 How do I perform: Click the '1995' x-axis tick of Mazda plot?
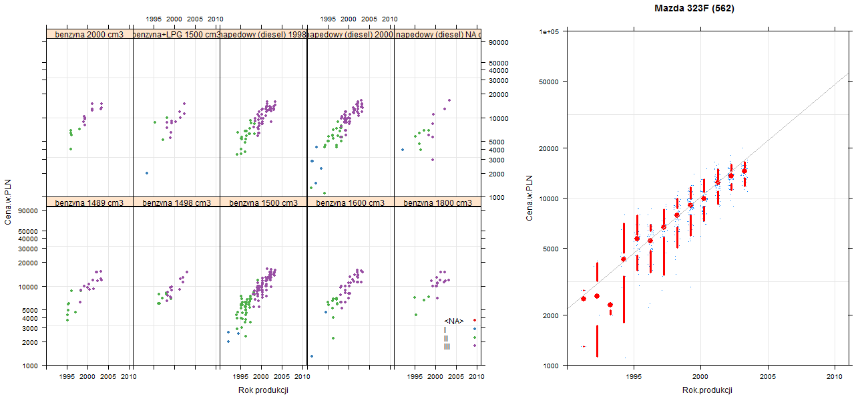pos(633,378)
